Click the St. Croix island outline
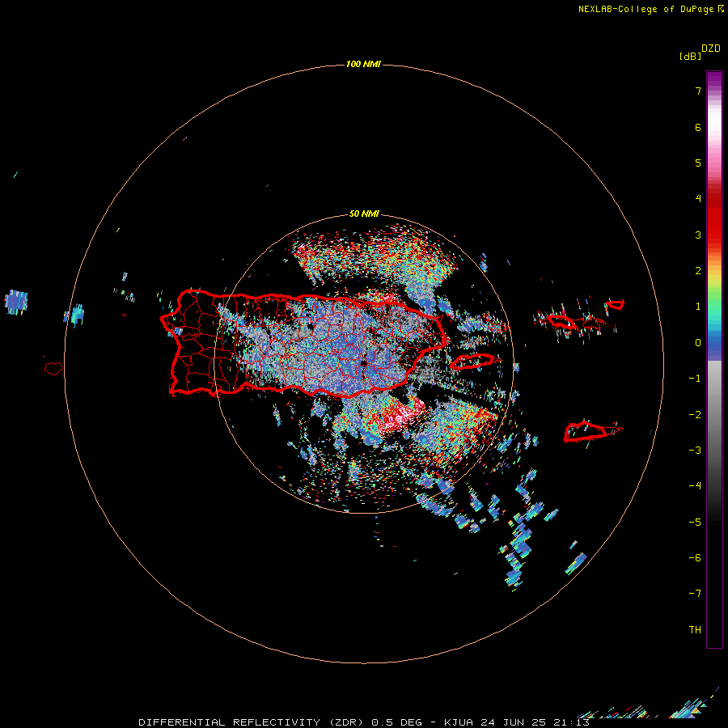 click(x=587, y=432)
